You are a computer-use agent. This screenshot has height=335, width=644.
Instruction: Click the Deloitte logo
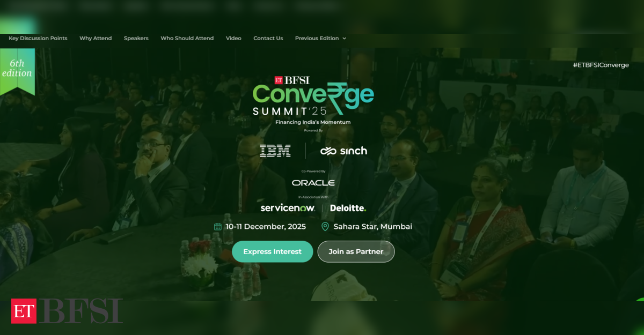348,208
